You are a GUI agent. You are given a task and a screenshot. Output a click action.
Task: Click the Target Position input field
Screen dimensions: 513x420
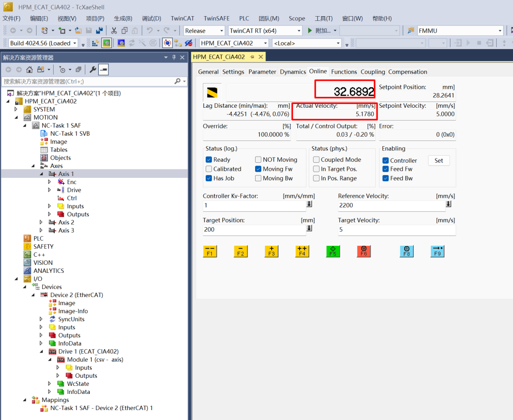click(254, 230)
